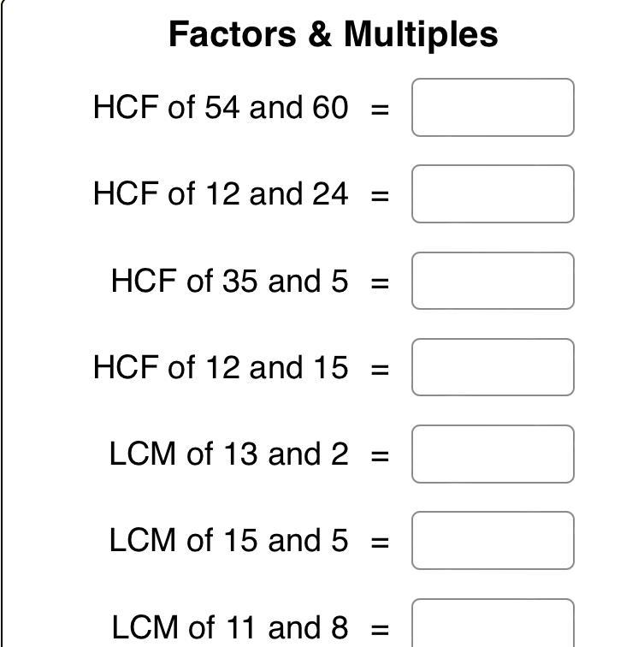The image size is (644, 647).
Task: Click the answer box for HCF of 54 and 60
Action: 493,107
